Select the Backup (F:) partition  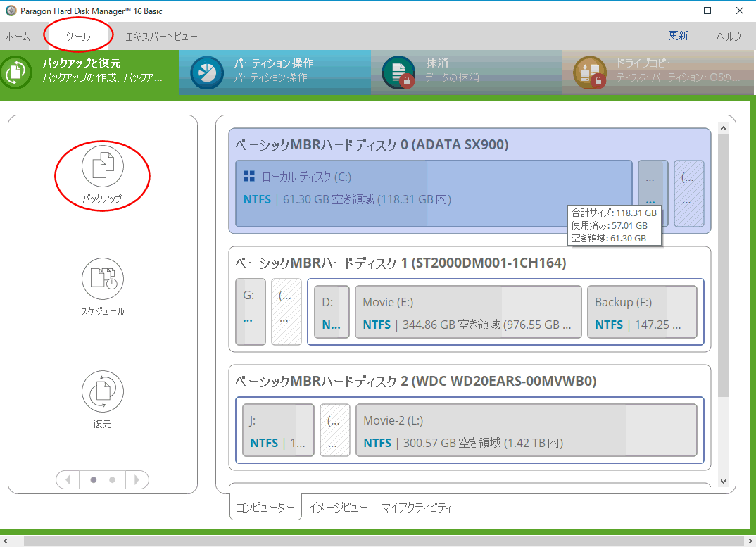tap(641, 312)
